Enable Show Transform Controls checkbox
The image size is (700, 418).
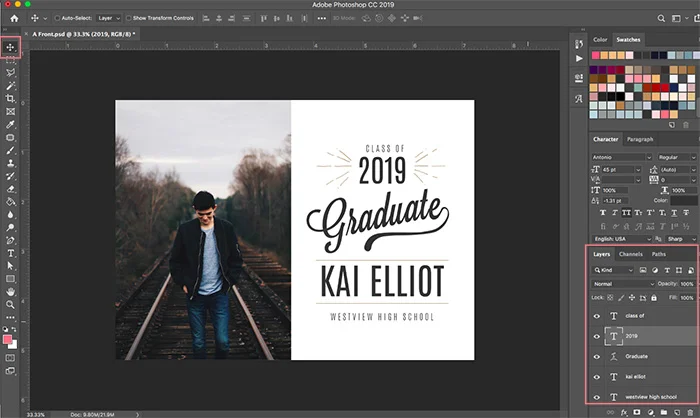click(129, 18)
